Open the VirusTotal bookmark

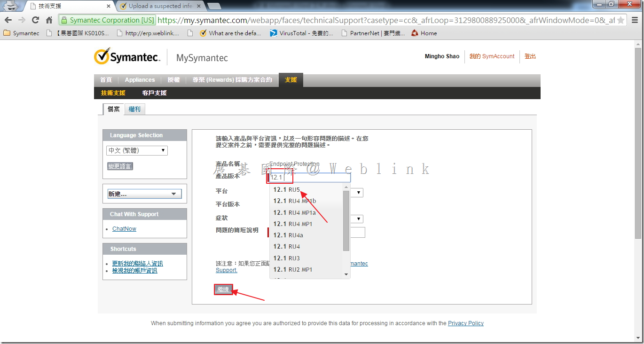click(x=301, y=33)
